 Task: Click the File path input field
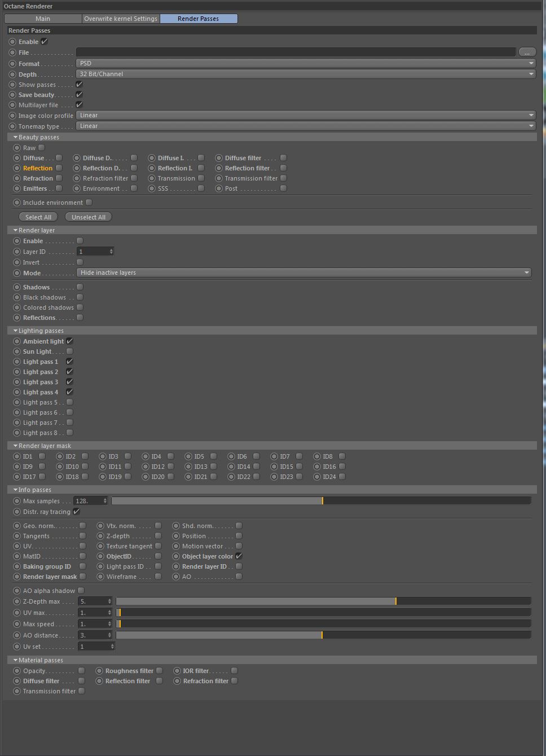pos(296,52)
